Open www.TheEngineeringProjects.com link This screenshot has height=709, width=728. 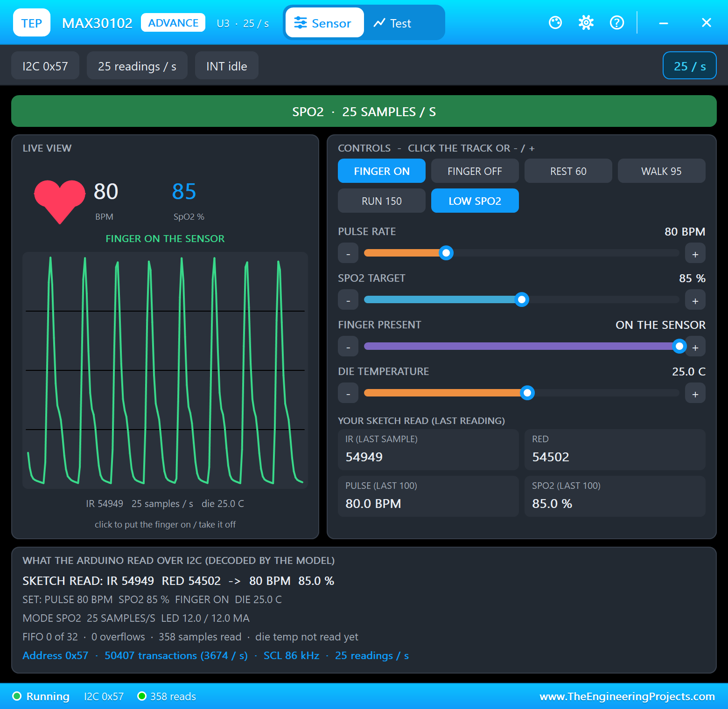pyautogui.click(x=627, y=696)
